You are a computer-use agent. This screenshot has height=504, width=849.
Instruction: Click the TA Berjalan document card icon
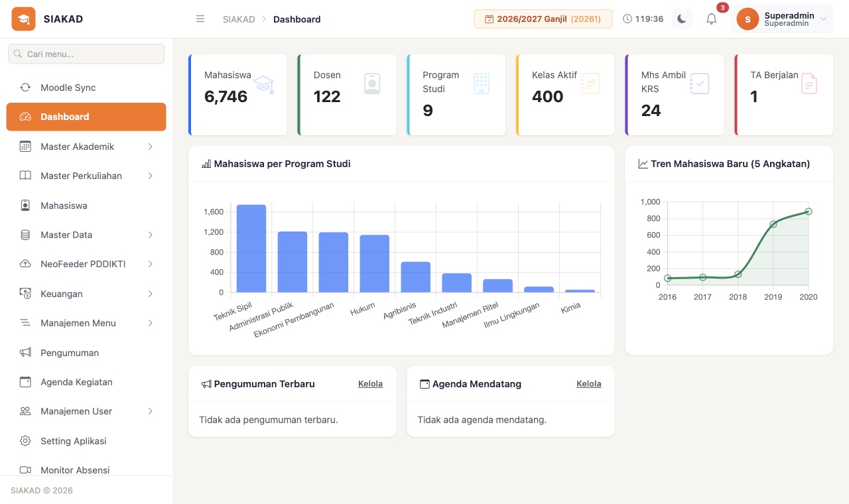(809, 84)
